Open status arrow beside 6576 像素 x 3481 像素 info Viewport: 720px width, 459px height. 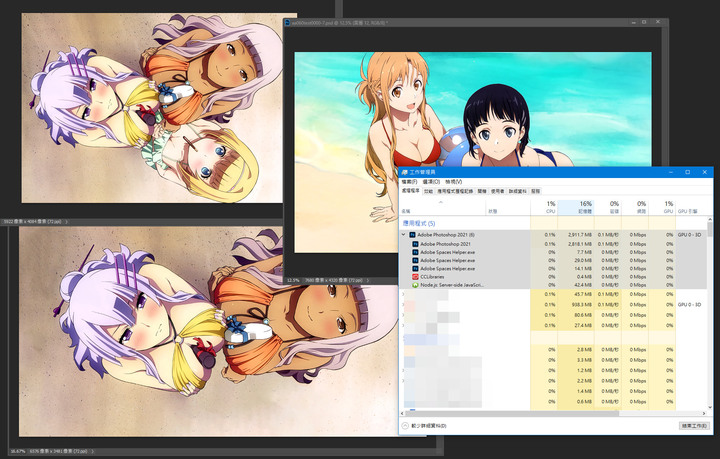93,451
